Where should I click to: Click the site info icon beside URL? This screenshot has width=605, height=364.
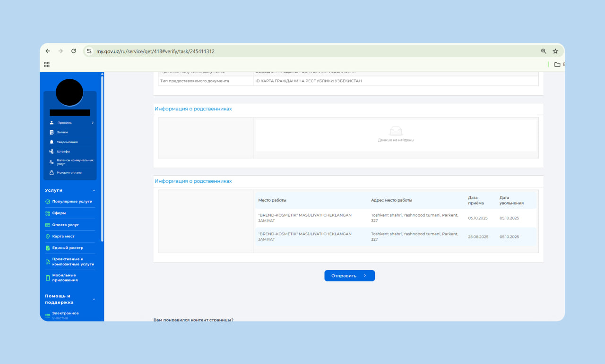click(x=89, y=51)
